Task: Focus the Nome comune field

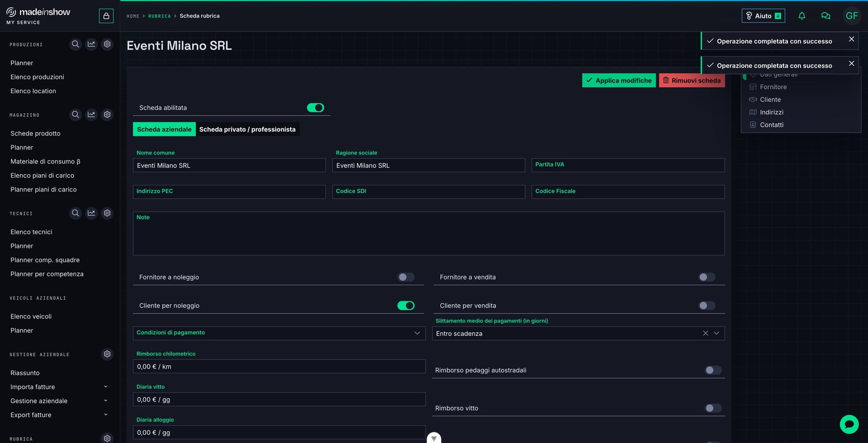Action: tap(229, 165)
